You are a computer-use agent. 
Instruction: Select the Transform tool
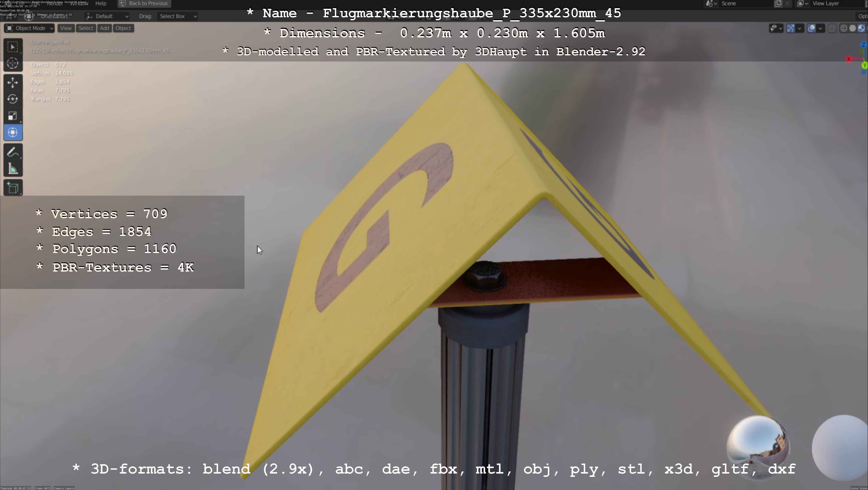click(x=13, y=132)
